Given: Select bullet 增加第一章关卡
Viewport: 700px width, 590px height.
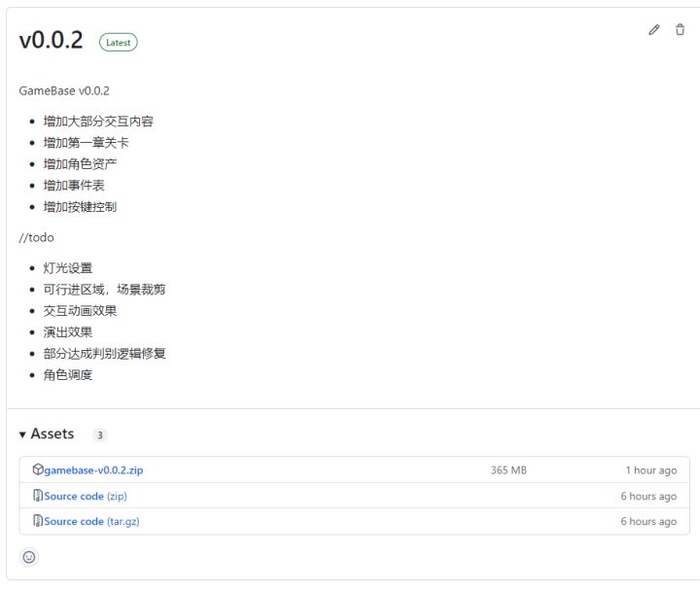Looking at the screenshot, I should pos(87,143).
